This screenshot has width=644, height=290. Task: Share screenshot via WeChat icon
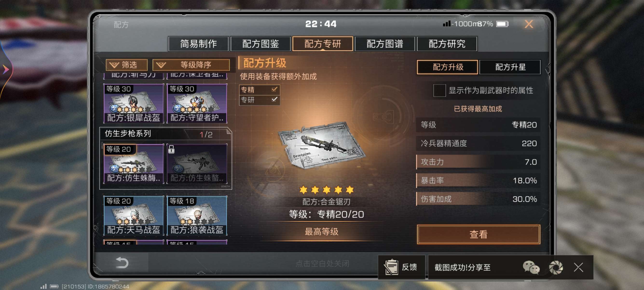pyautogui.click(x=531, y=267)
